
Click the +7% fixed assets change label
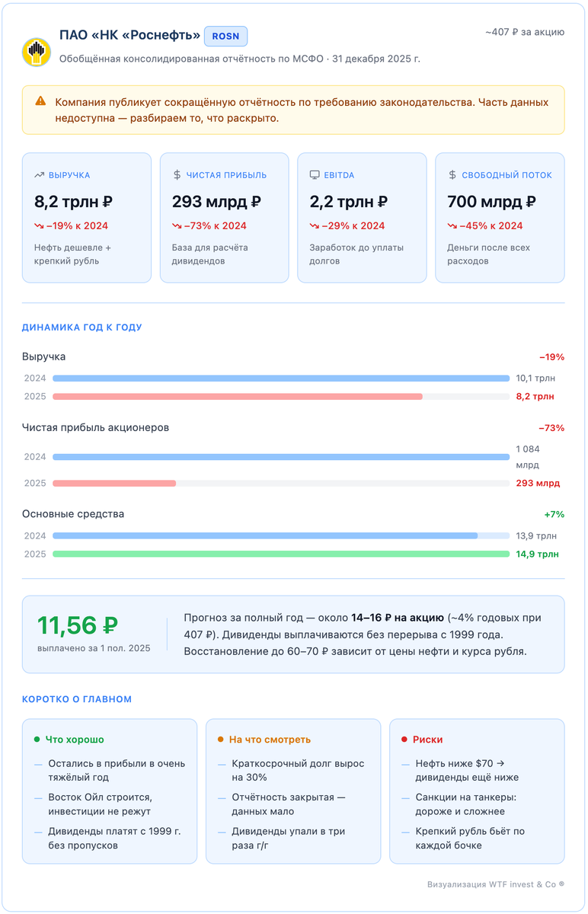pos(554,515)
